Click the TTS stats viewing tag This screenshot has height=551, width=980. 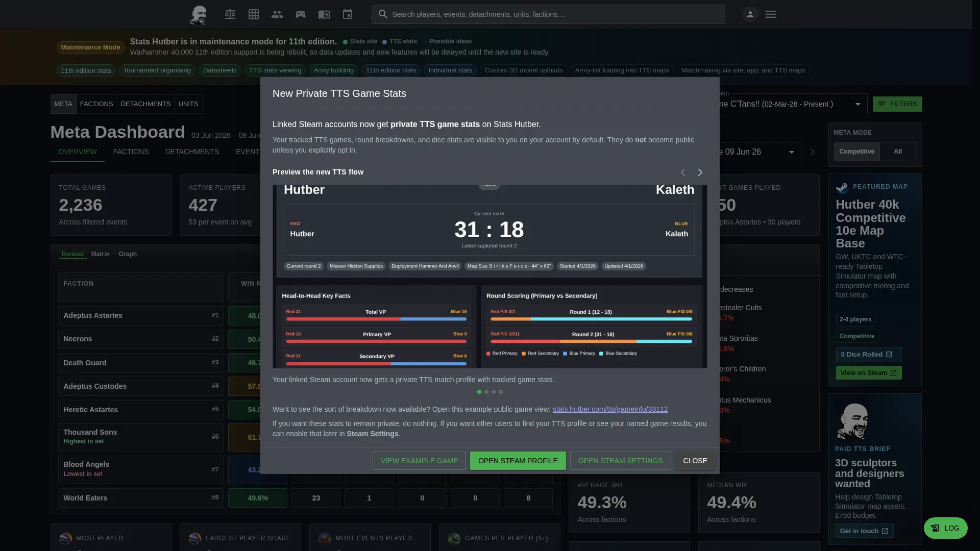(x=275, y=70)
